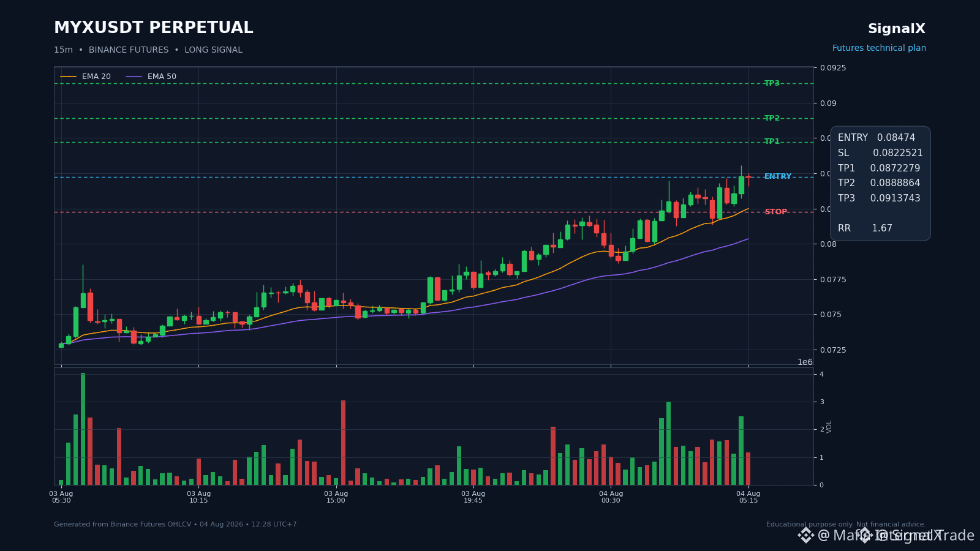Select the EMA 50 legend label

tap(162, 77)
